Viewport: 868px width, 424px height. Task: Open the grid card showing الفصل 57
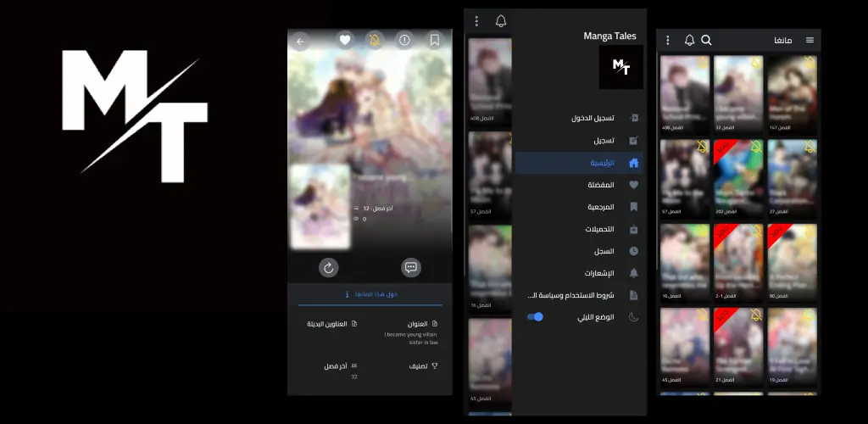click(685, 178)
